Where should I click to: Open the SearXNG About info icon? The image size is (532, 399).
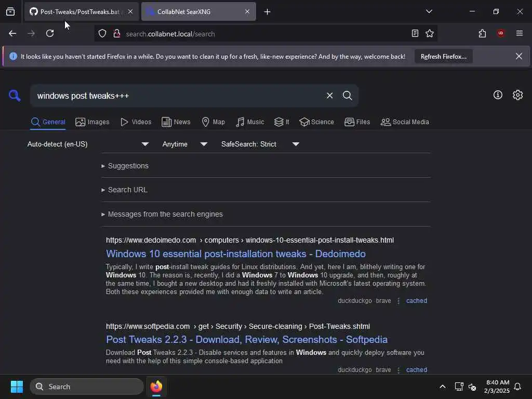point(498,95)
